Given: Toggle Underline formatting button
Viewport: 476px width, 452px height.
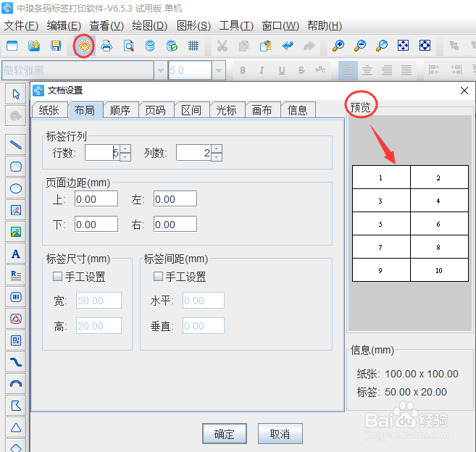Looking at the screenshot, I should [282, 70].
